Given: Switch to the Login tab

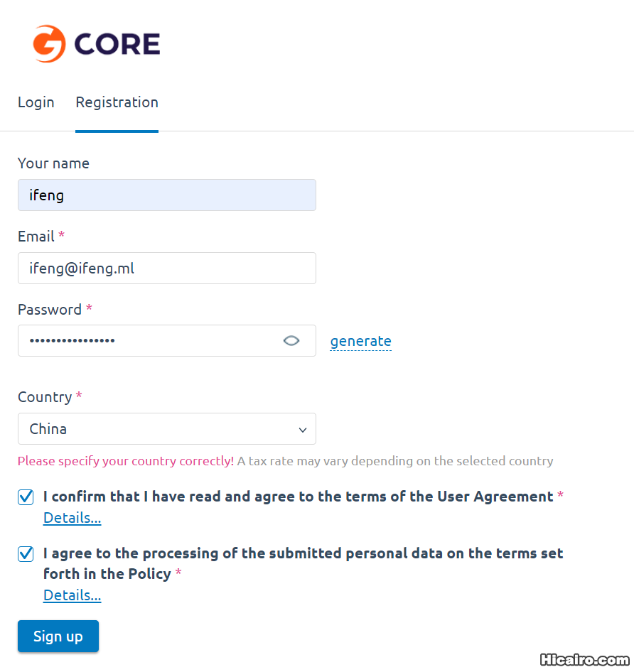Looking at the screenshot, I should coord(36,102).
